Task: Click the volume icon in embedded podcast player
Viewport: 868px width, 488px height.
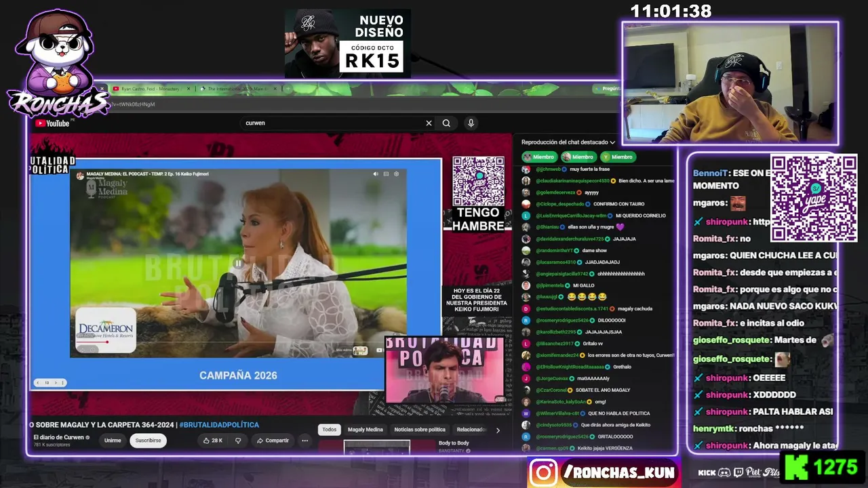Action: (x=376, y=174)
